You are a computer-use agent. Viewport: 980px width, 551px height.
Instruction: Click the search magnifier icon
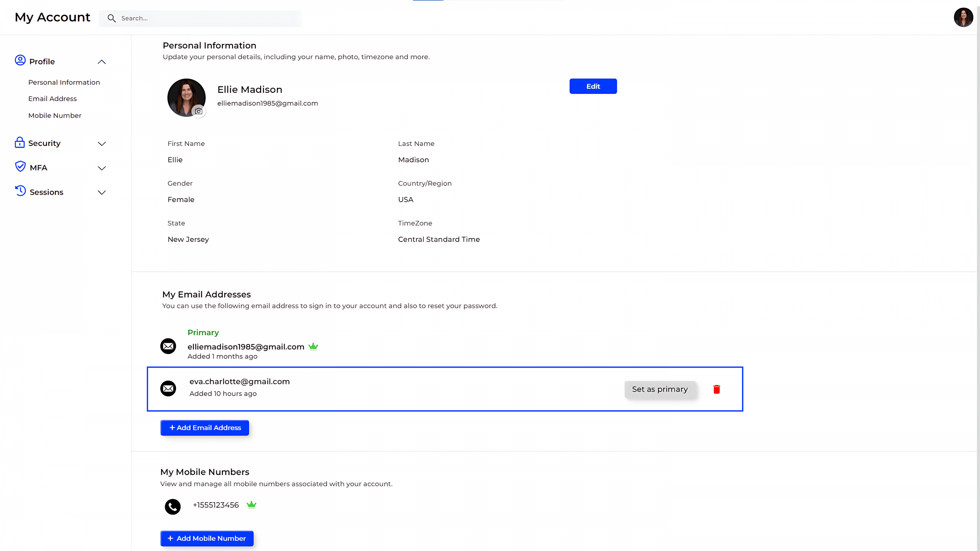coord(112,18)
